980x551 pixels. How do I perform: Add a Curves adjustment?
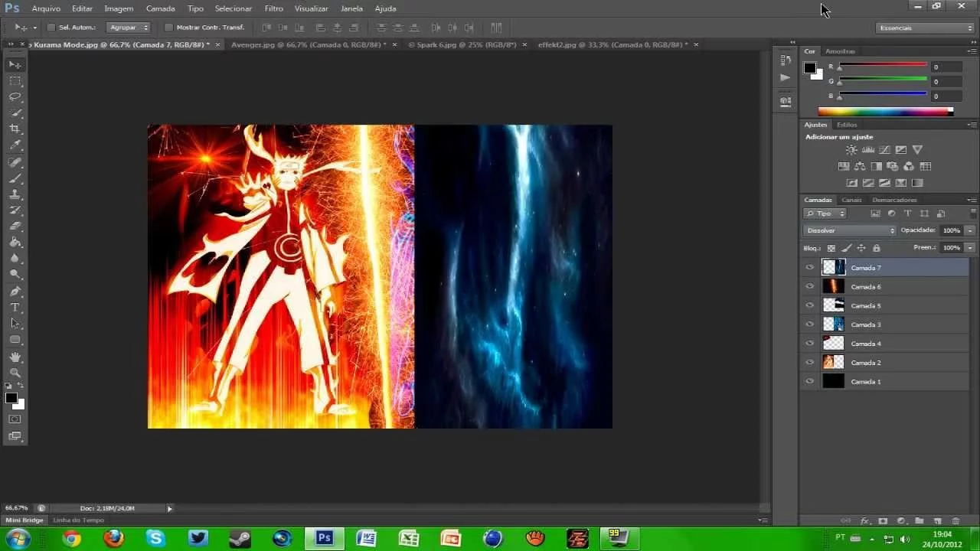pyautogui.click(x=884, y=150)
